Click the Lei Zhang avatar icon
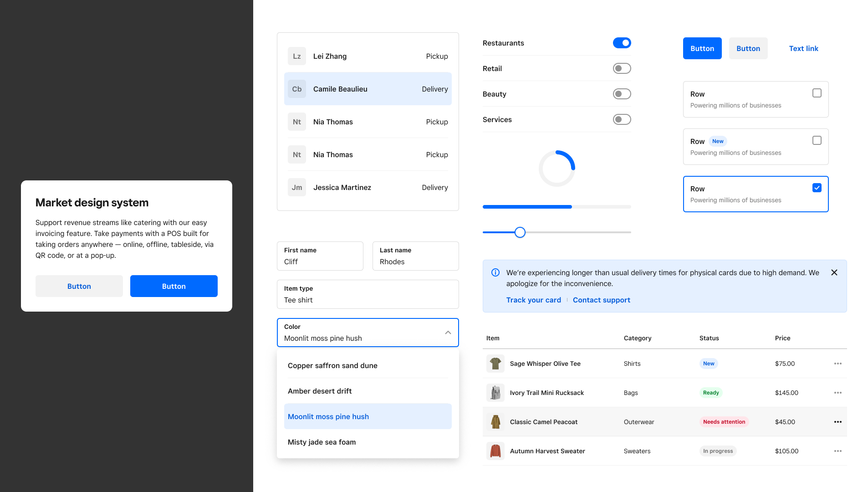The image size is (868, 492). point(296,56)
